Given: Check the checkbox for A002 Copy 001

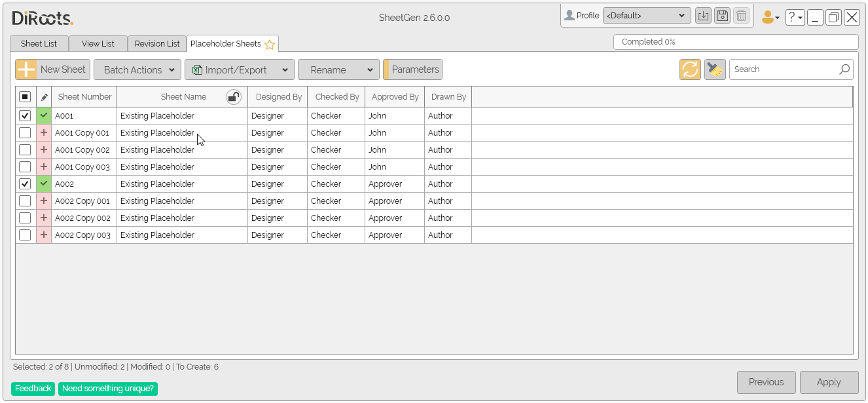Looking at the screenshot, I should (25, 201).
